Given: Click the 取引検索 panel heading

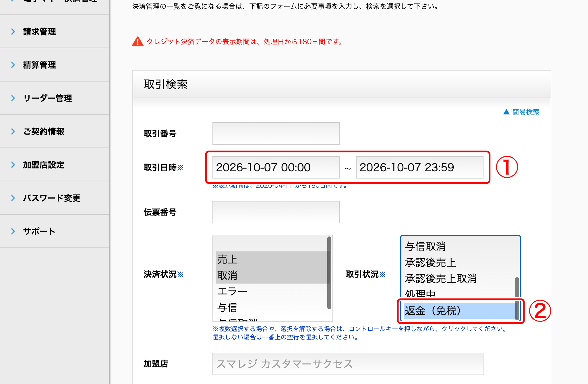Looking at the screenshot, I should pos(166,84).
